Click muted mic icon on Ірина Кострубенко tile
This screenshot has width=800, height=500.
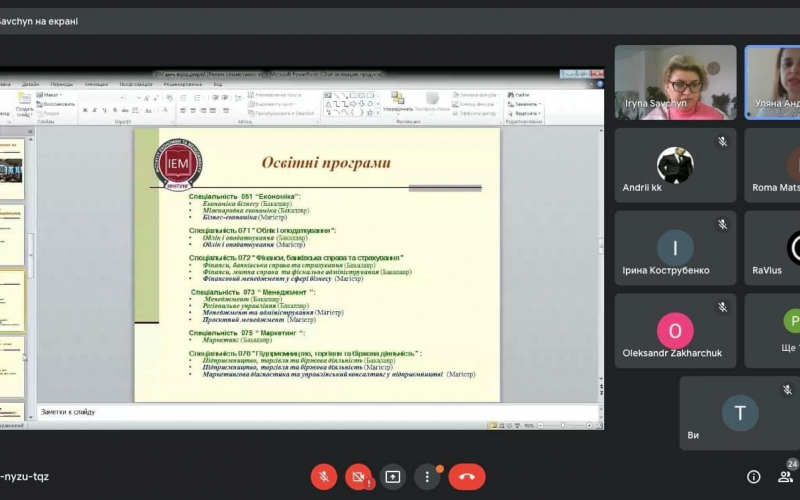point(722,224)
